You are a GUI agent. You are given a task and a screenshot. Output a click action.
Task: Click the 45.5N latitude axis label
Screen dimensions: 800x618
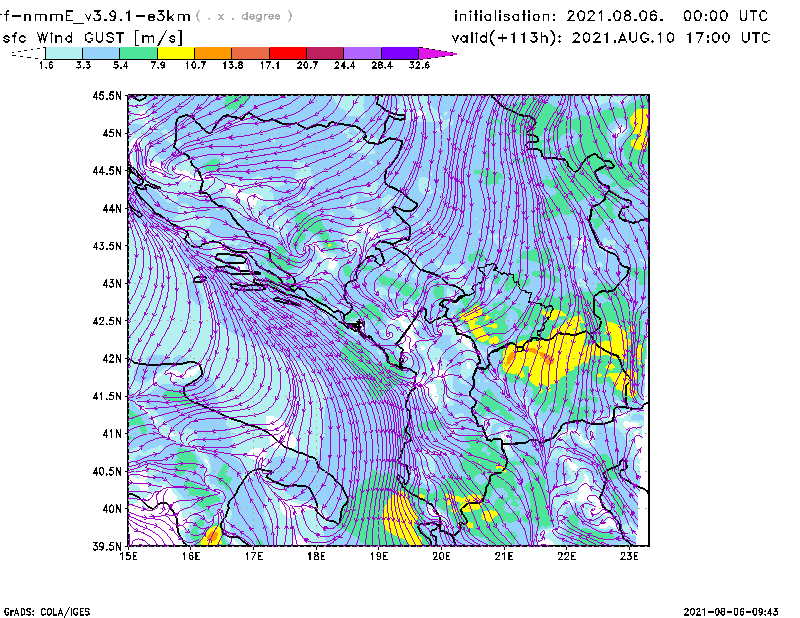[x=106, y=96]
